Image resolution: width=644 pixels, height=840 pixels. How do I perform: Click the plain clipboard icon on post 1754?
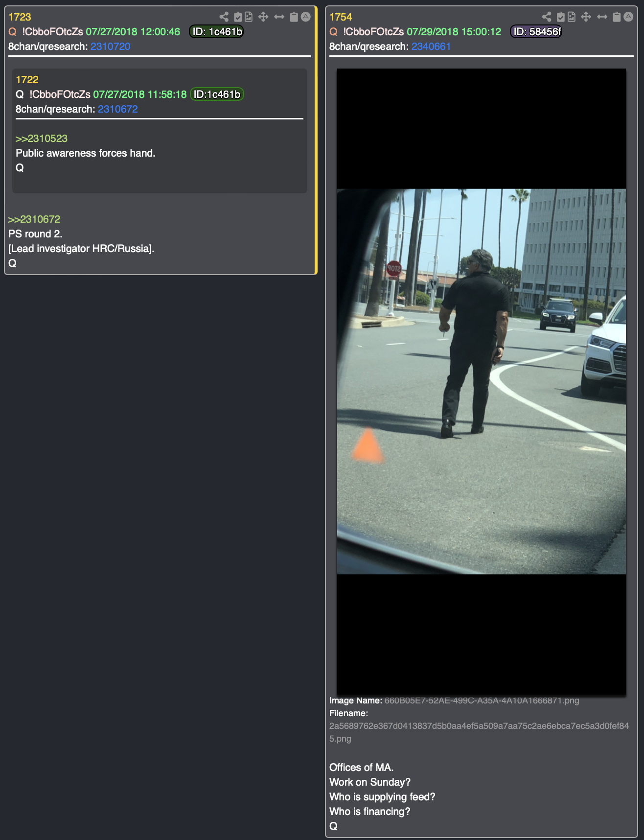(617, 17)
